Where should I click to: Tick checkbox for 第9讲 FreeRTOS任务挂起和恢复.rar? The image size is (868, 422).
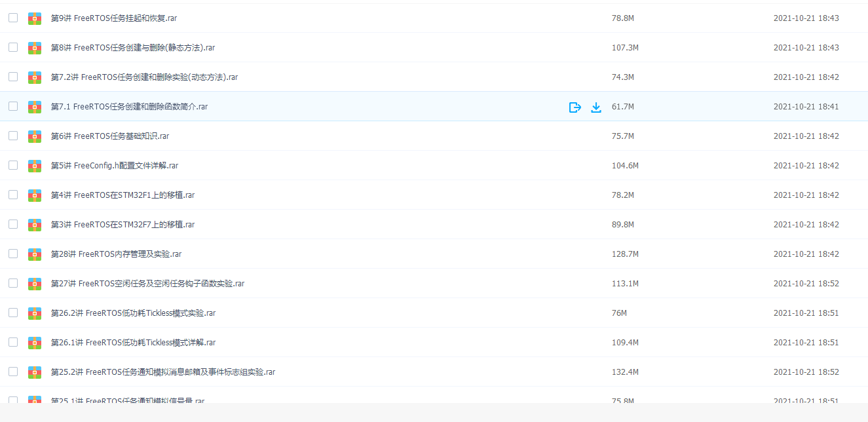(13, 18)
